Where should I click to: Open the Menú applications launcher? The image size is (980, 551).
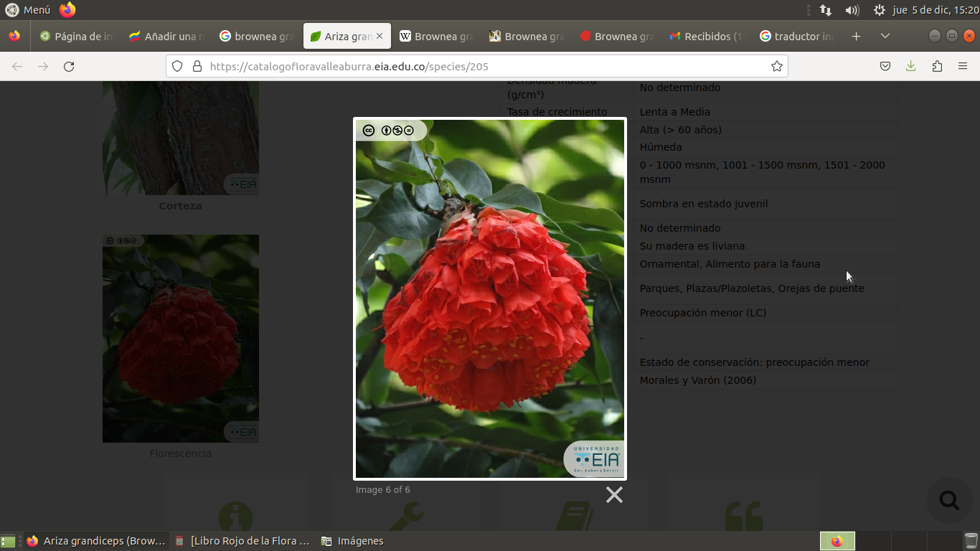tap(29, 10)
